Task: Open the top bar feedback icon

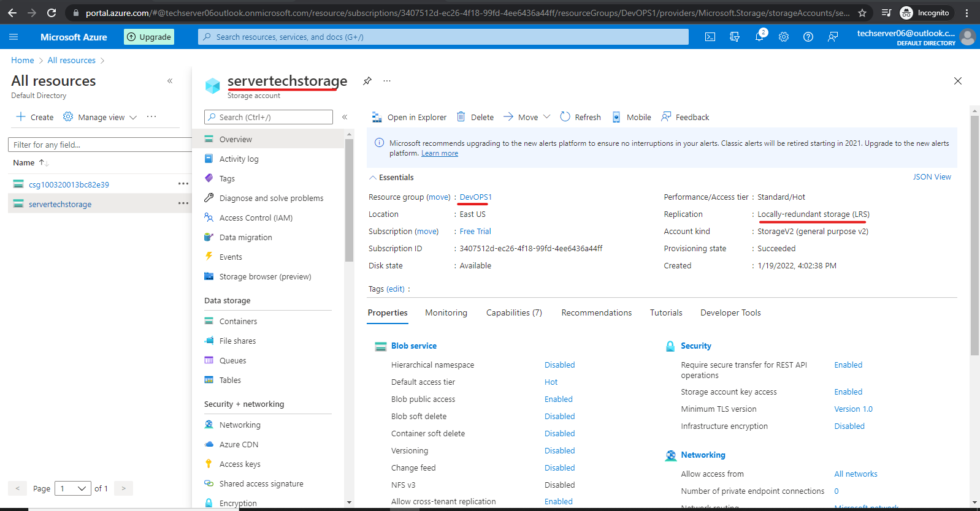Action: (833, 37)
